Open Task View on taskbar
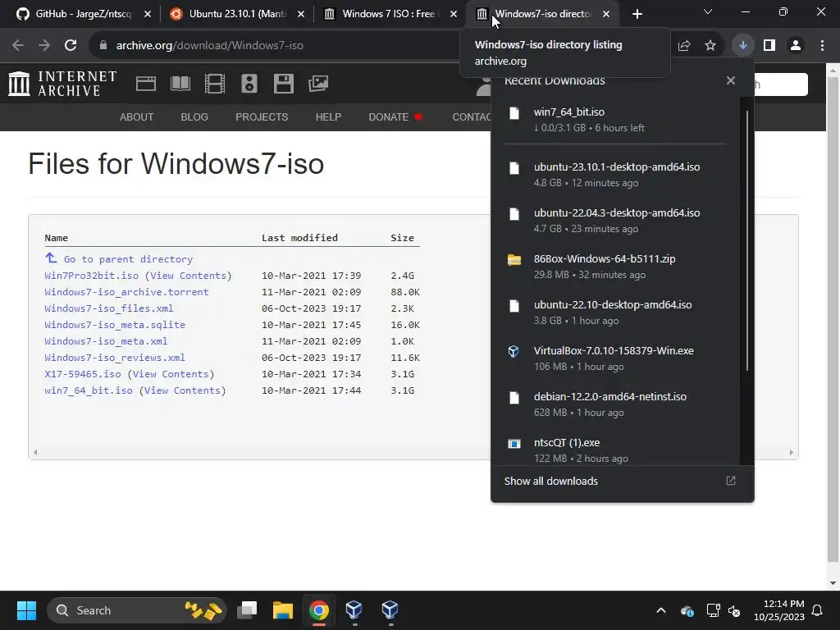The image size is (840, 630). pyautogui.click(x=248, y=610)
